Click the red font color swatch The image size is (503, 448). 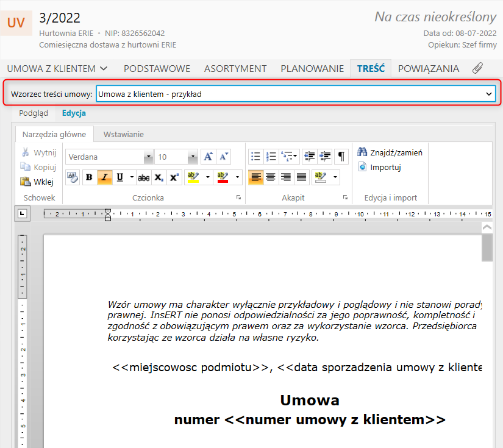[223, 177]
